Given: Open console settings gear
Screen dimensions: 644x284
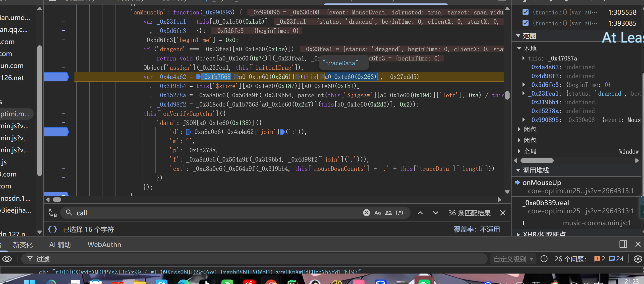Looking at the screenshot, I should tap(638, 259).
